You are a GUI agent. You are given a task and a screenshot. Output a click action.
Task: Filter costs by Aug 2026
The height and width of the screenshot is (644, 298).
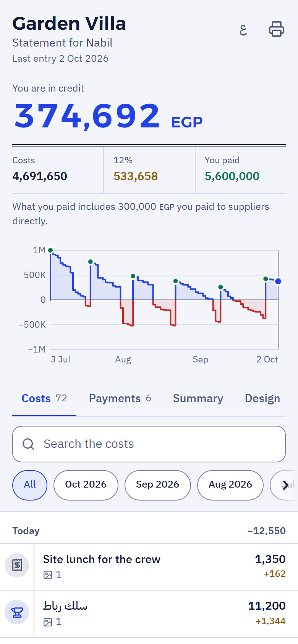coord(230,485)
